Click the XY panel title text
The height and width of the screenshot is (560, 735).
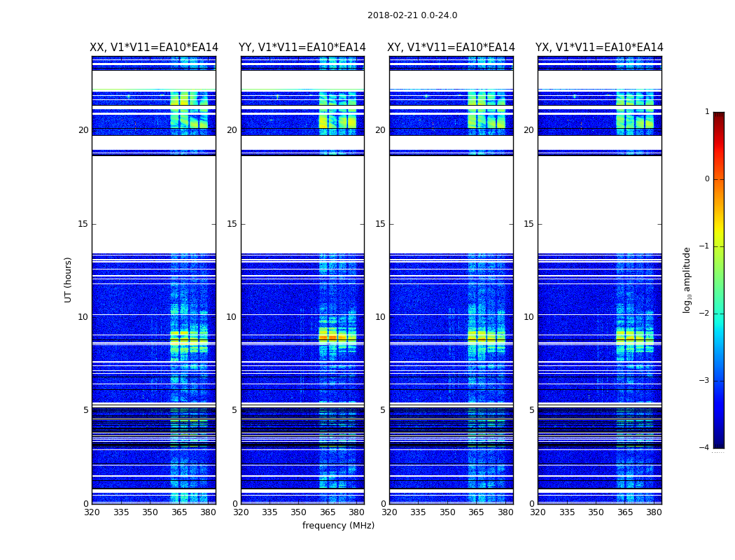[x=451, y=48]
